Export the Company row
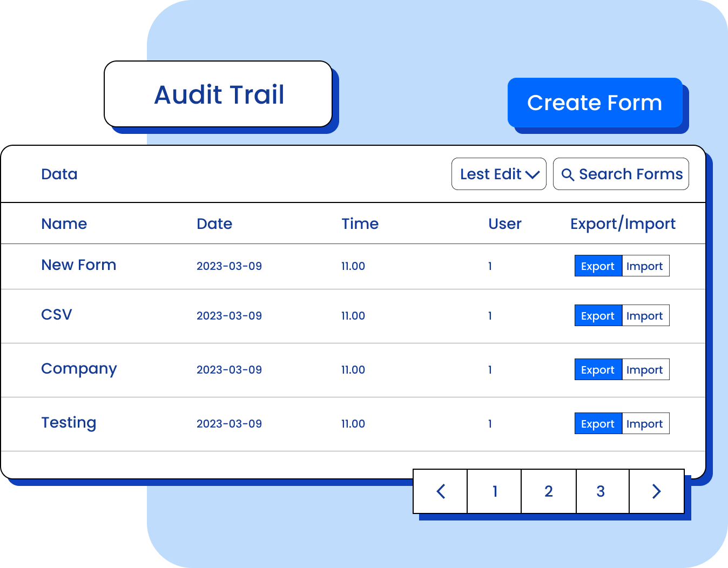 coord(598,369)
